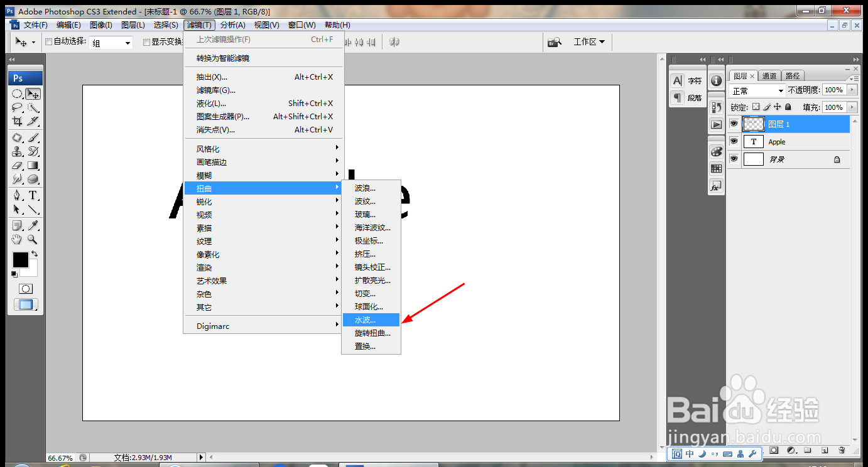Image resolution: width=868 pixels, height=467 pixels.
Task: Expand 风格化 filter submenu
Action: pyautogui.click(x=264, y=149)
